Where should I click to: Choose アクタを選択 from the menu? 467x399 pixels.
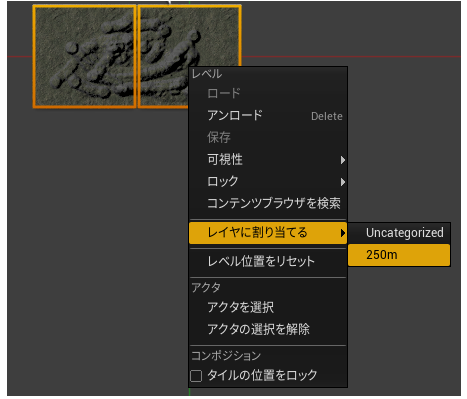pyautogui.click(x=268, y=307)
